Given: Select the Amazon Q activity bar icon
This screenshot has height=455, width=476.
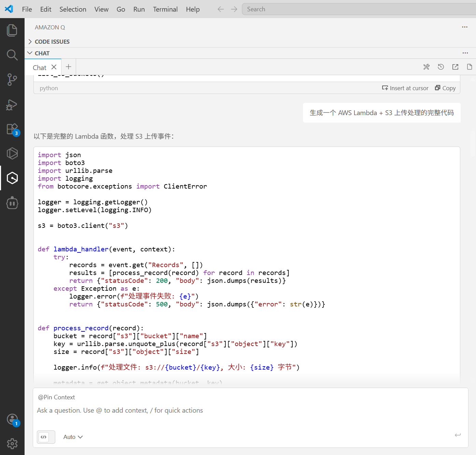Looking at the screenshot, I should tap(12, 178).
